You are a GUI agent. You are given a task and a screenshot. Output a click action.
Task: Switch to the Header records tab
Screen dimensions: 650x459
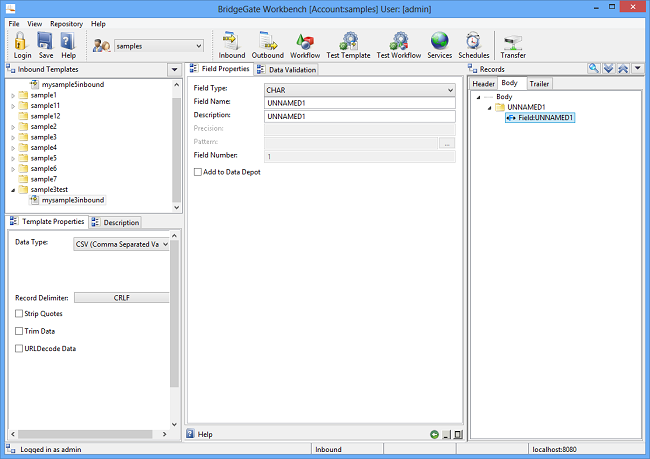483,84
